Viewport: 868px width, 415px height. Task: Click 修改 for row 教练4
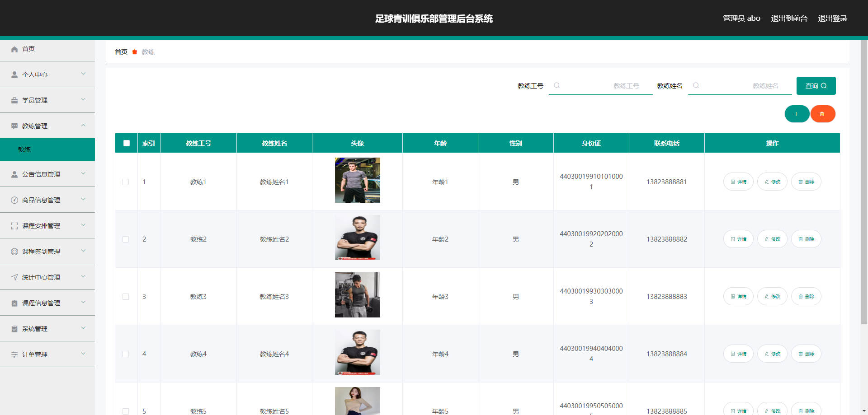(772, 354)
